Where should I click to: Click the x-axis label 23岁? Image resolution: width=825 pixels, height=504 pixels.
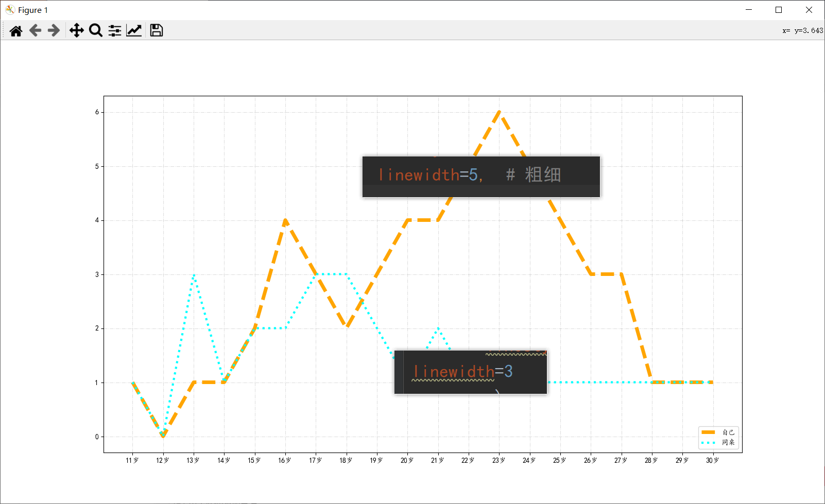tap(499, 460)
